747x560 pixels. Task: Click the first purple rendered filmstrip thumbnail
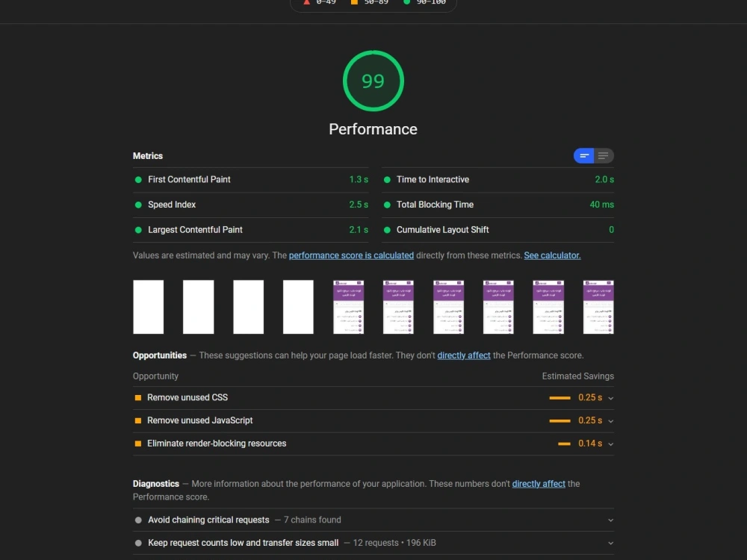point(348,307)
